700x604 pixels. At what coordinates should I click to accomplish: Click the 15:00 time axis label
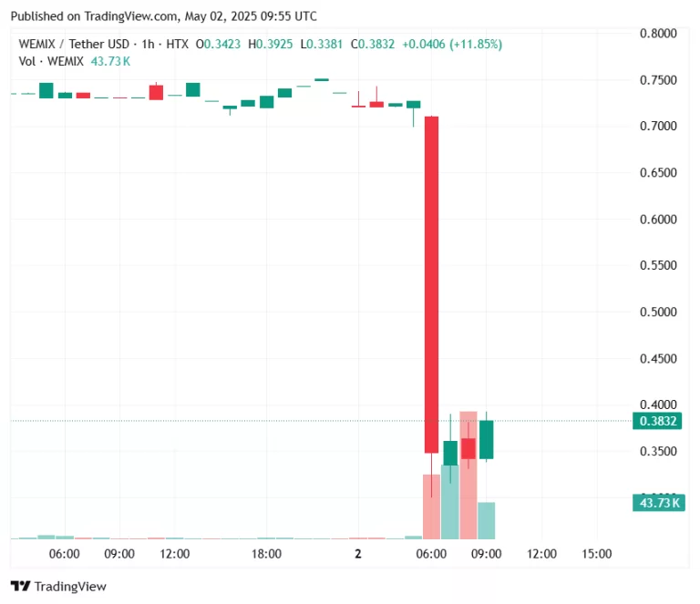tap(596, 554)
